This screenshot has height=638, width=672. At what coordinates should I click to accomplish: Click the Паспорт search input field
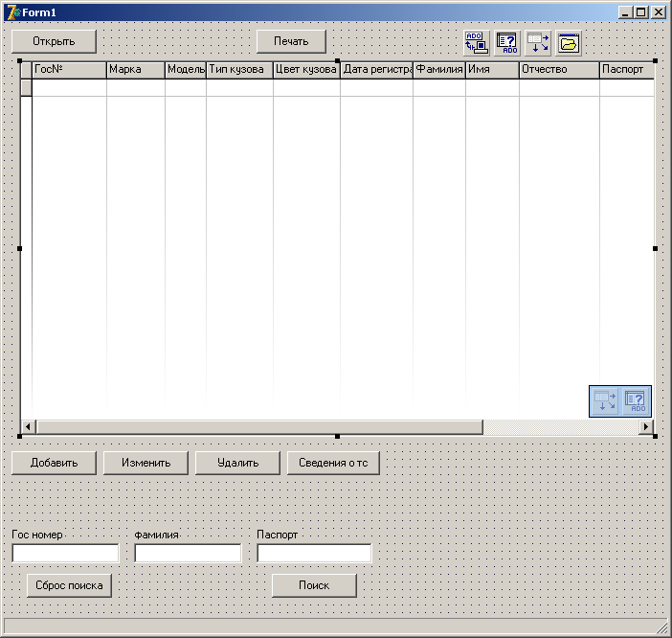pos(315,553)
